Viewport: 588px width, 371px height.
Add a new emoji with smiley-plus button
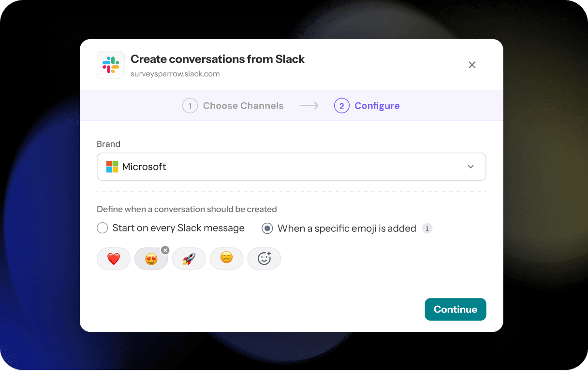pos(264,259)
